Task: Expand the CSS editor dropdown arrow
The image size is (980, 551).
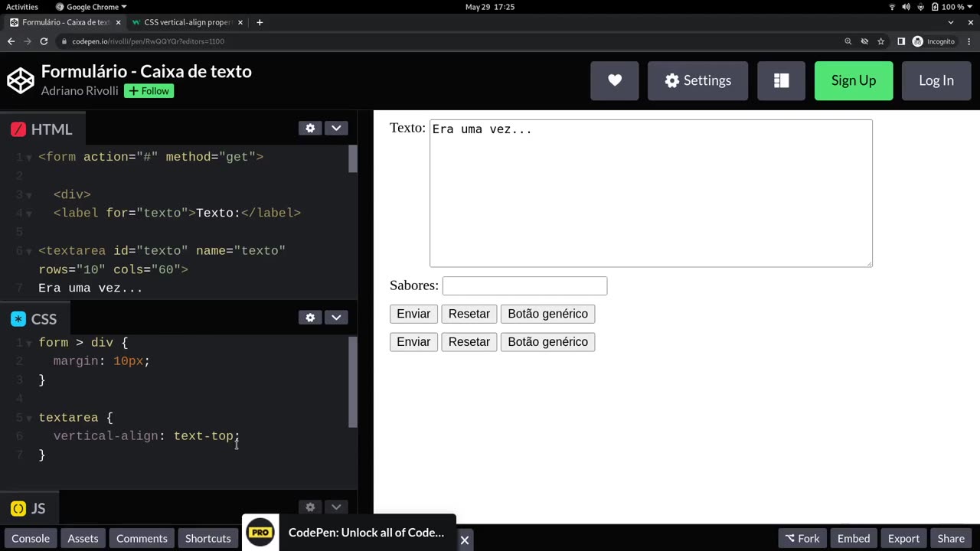Action: coord(336,318)
